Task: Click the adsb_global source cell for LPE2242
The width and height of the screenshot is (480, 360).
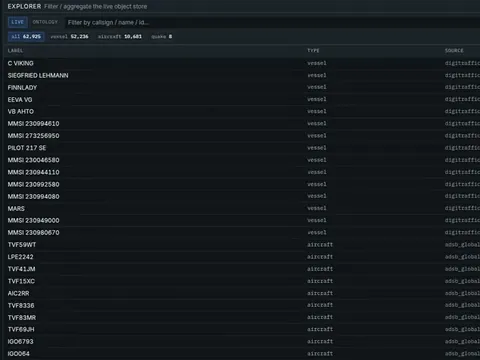Action: point(462,257)
